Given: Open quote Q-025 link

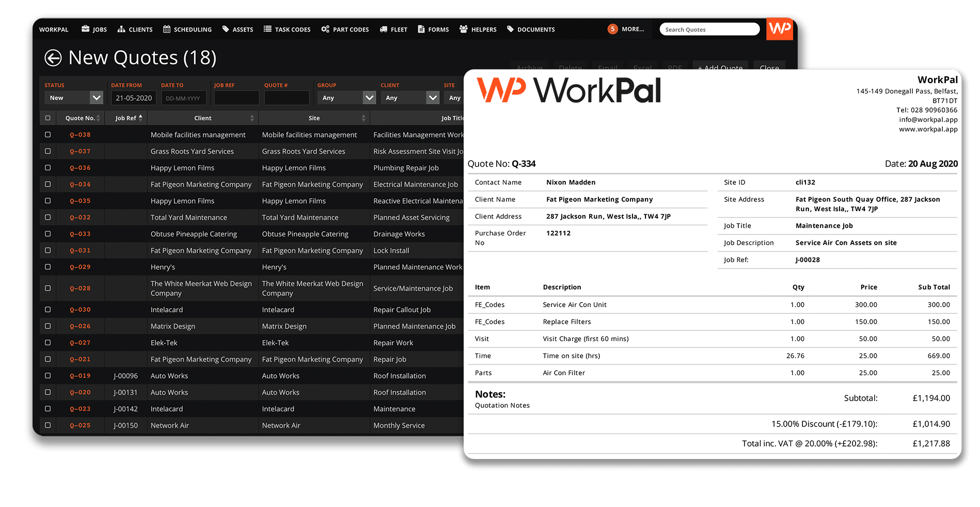Looking at the screenshot, I should [x=80, y=425].
